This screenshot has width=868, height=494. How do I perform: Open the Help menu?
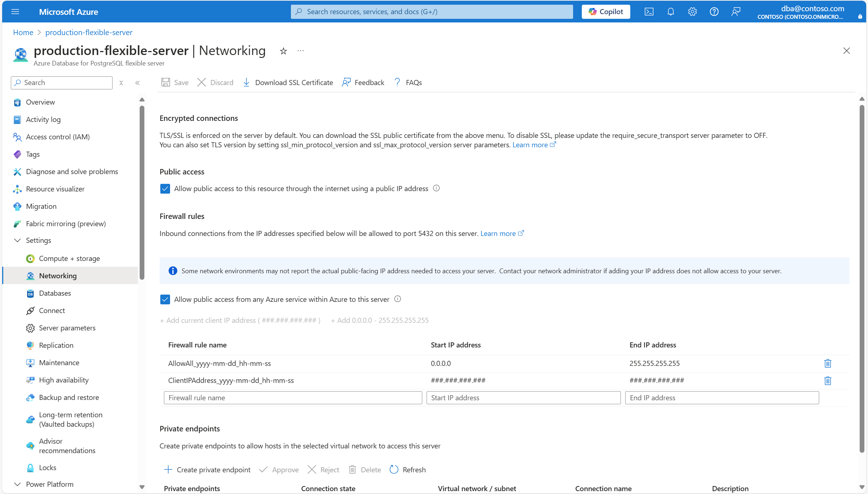tap(714, 11)
